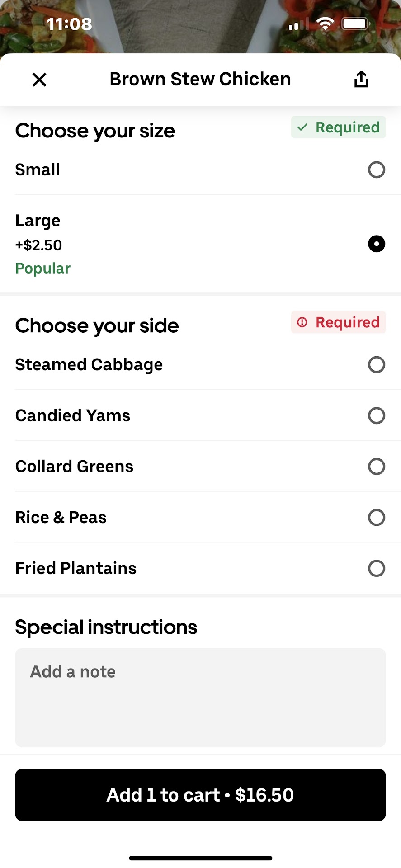Pick Collard Greens side option
401x868 pixels.
376,467
